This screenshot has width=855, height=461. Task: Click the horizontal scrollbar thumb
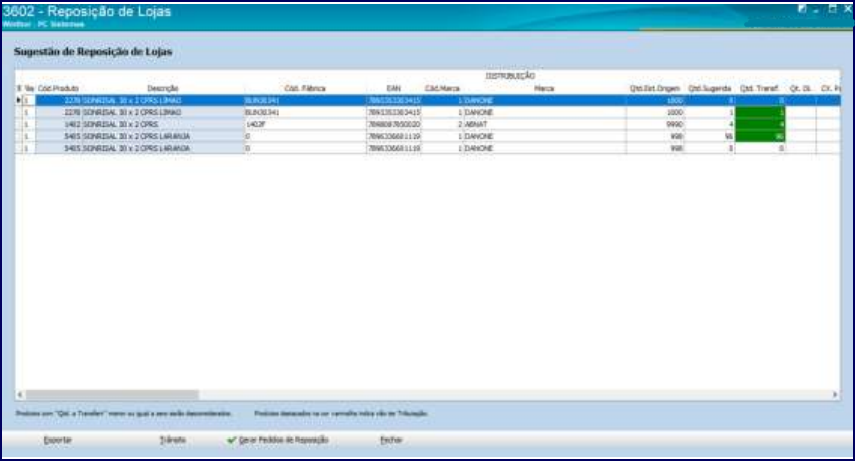click(112, 394)
